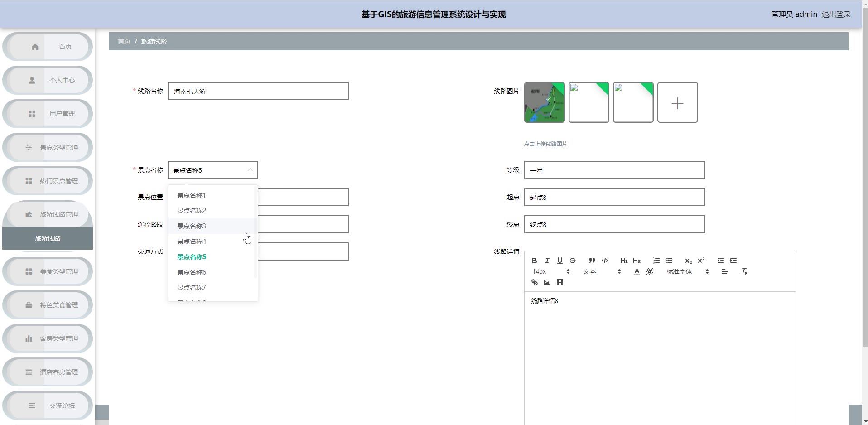Screen dimensions: 868x425
Task: Open 个人中心 in the sidebar
Action: click(x=48, y=80)
